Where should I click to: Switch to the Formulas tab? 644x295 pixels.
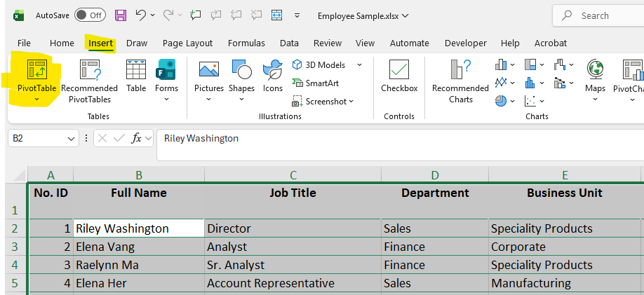[x=246, y=43]
